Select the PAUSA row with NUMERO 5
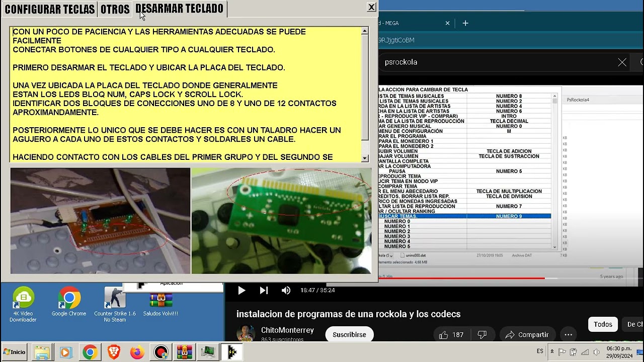Image resolution: width=644 pixels, height=362 pixels. 465,171
